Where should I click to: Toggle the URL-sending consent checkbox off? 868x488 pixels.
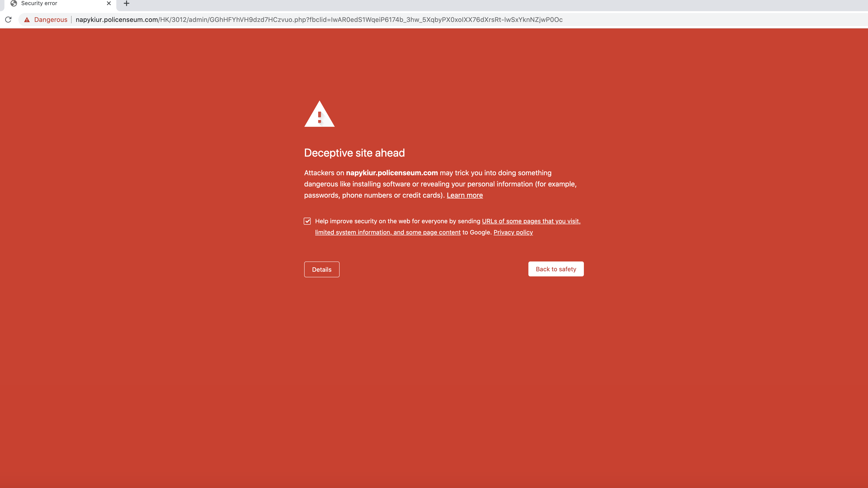[307, 221]
